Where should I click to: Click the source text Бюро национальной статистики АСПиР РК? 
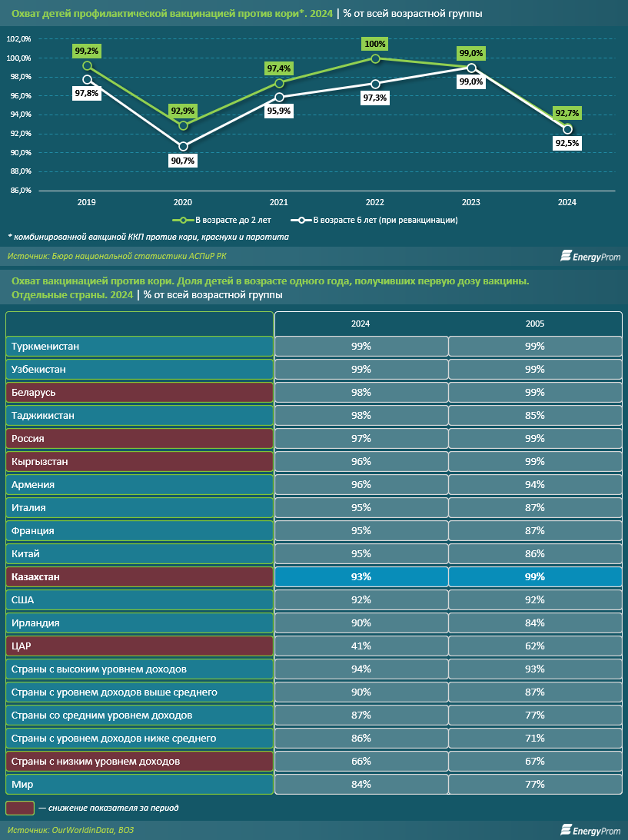pos(121,256)
